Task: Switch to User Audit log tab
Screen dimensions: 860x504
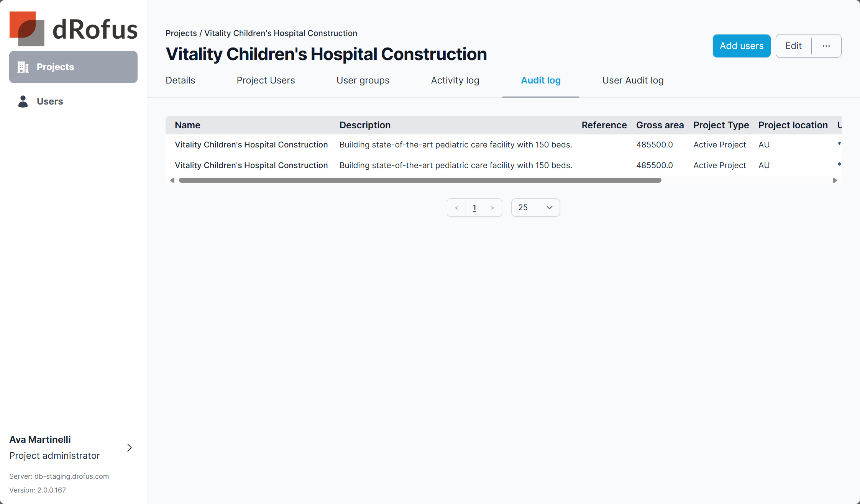Action: pos(633,80)
